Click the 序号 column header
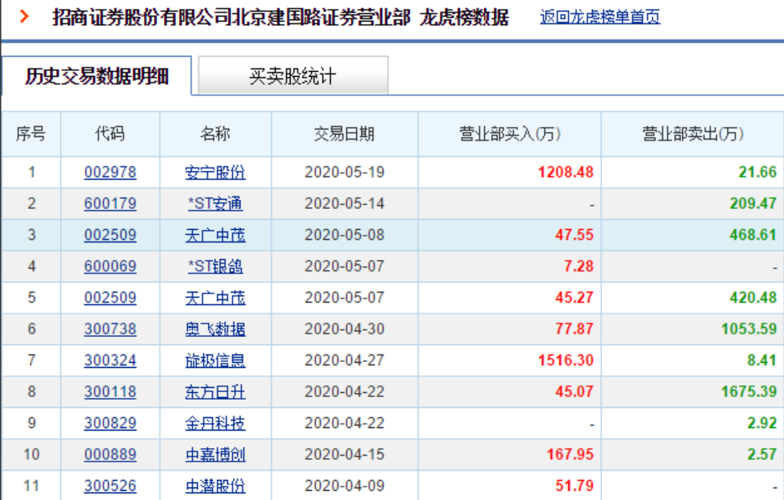 (x=31, y=134)
